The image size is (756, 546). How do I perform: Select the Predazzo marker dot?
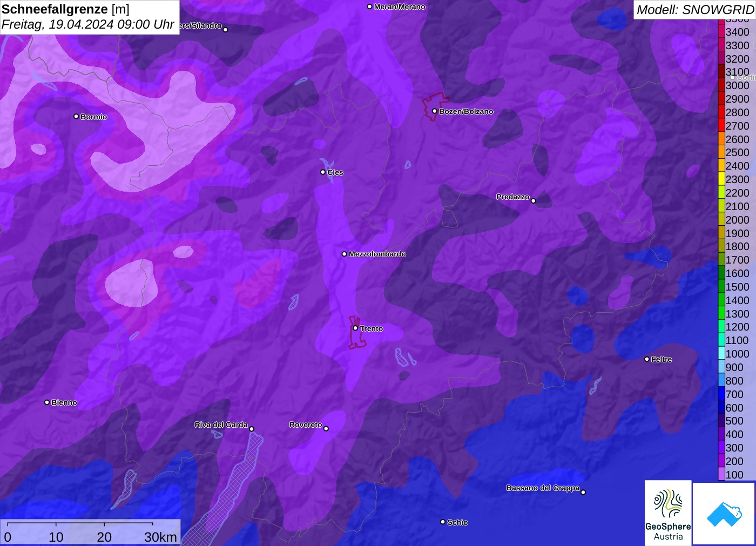[534, 201]
